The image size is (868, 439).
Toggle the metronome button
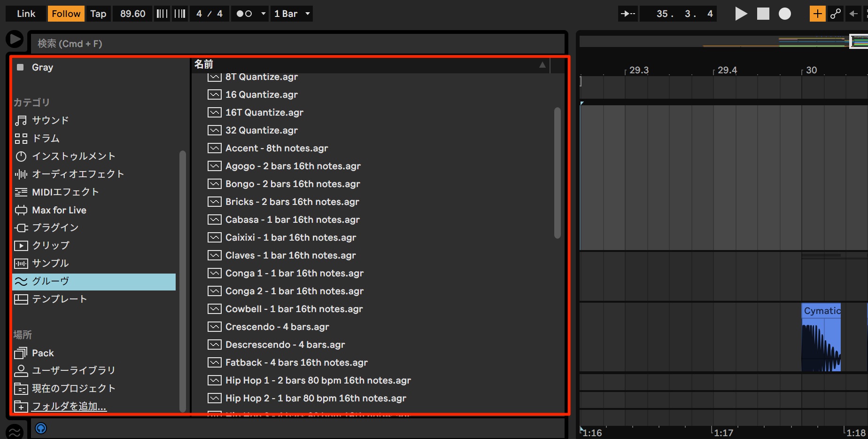(244, 14)
